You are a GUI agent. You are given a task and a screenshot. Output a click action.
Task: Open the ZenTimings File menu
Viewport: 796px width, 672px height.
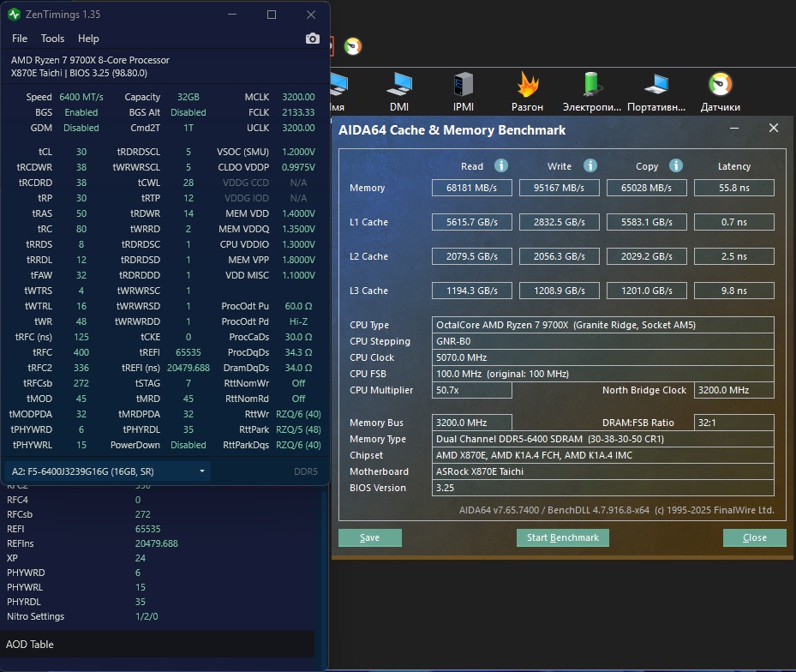coord(20,39)
